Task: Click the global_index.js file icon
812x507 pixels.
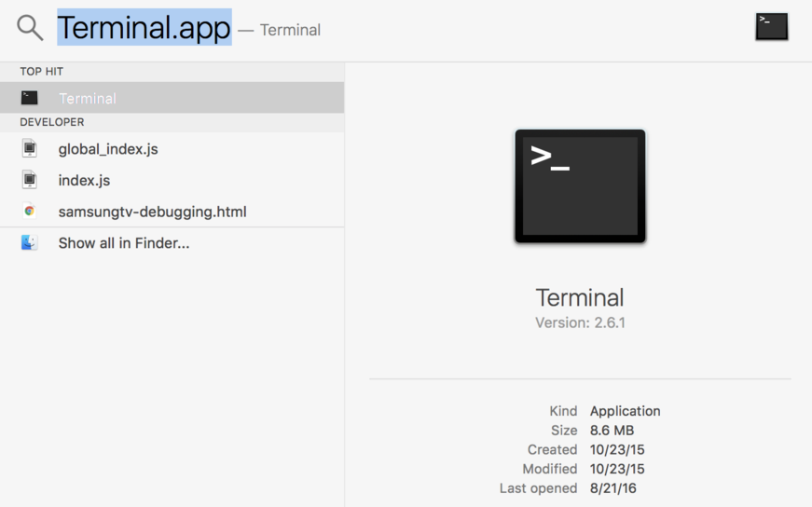Action: (30, 148)
